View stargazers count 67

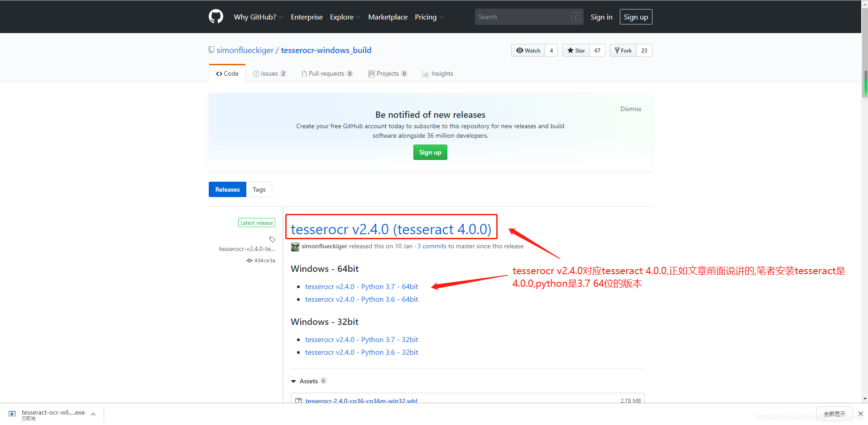coord(597,50)
